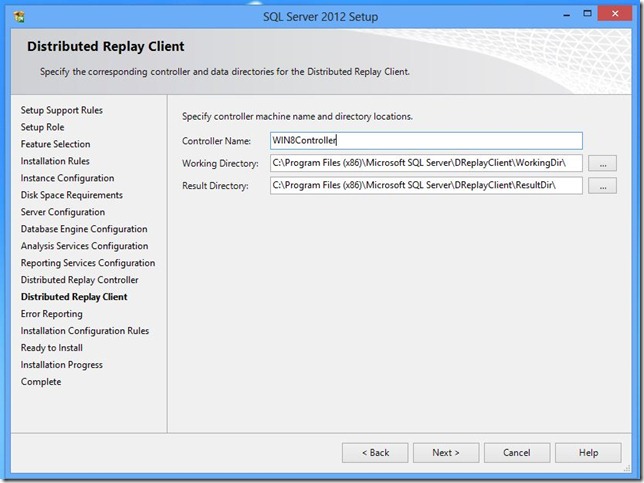
Task: Click the Next > button
Action: tap(446, 453)
